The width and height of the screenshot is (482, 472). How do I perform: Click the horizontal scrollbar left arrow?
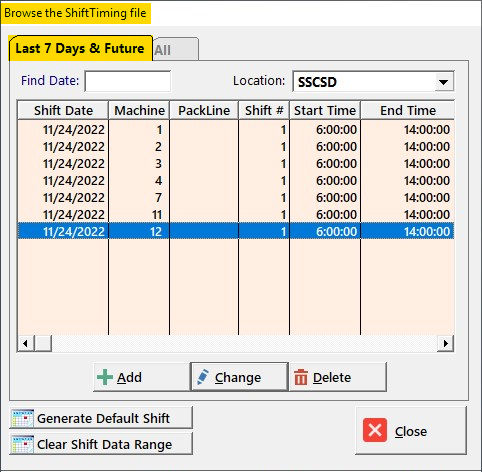tap(26, 343)
